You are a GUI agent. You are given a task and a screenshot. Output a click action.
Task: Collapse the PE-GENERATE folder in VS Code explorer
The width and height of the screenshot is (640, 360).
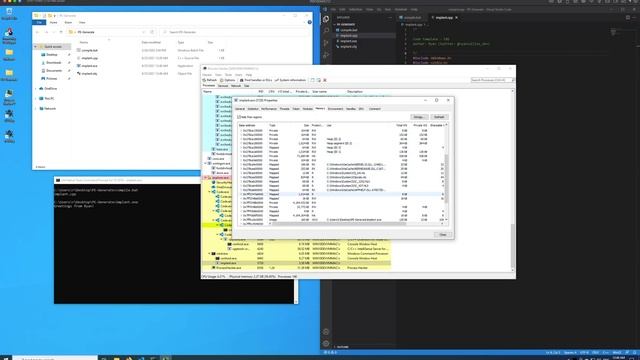(x=345, y=24)
